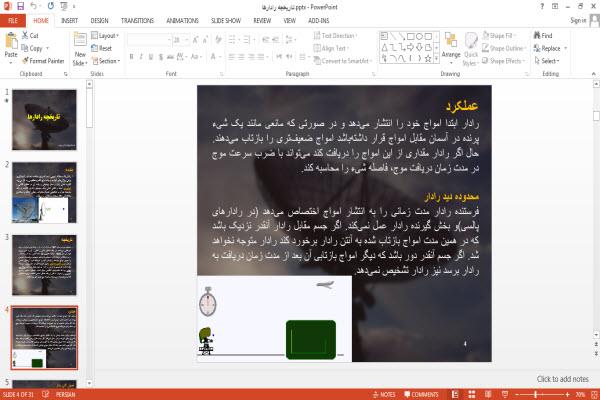This screenshot has height=400, width=600.
Task: Click the Find binoculars icon
Action: pos(537,35)
